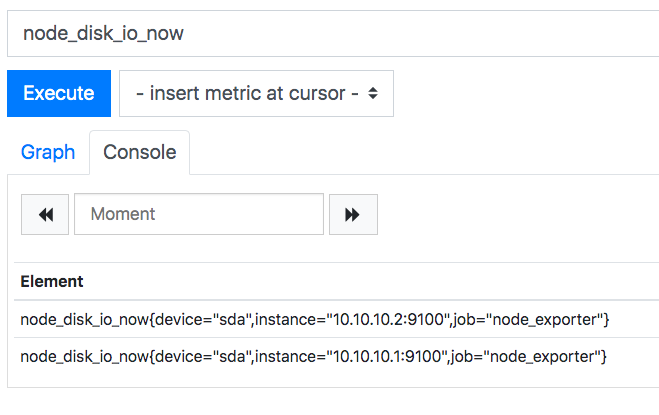Open the insert metric at cursor dropdown
Screen dimensions: 659x415
(256, 93)
